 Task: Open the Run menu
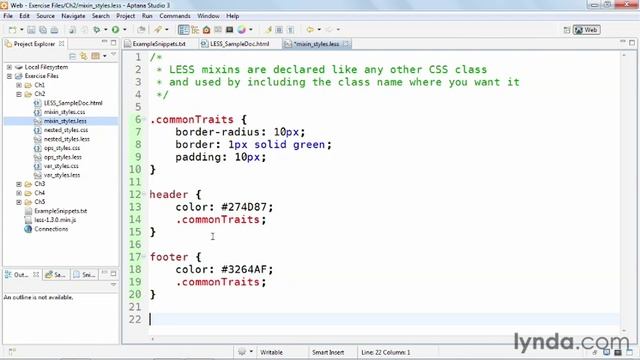pyautogui.click(x=147, y=16)
